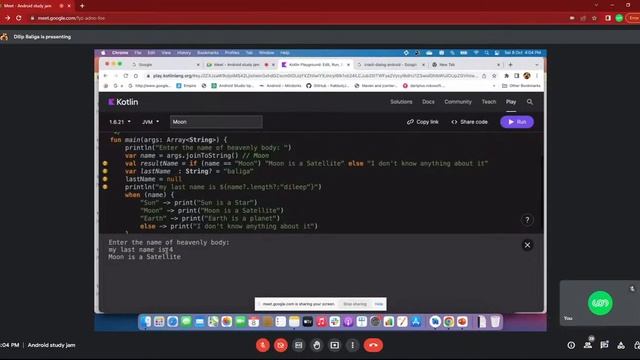Click Copy link in Kotlin playground
The height and width of the screenshot is (360, 640).
click(423, 122)
